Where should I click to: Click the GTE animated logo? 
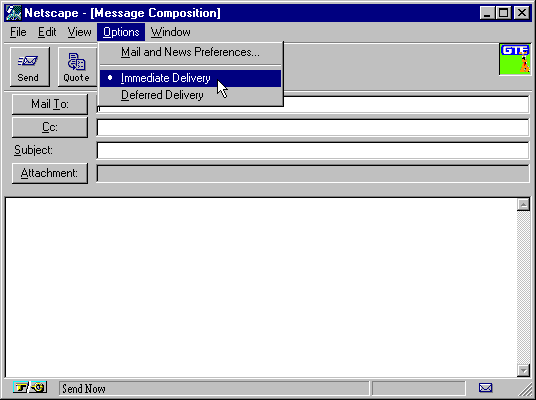click(x=515, y=59)
